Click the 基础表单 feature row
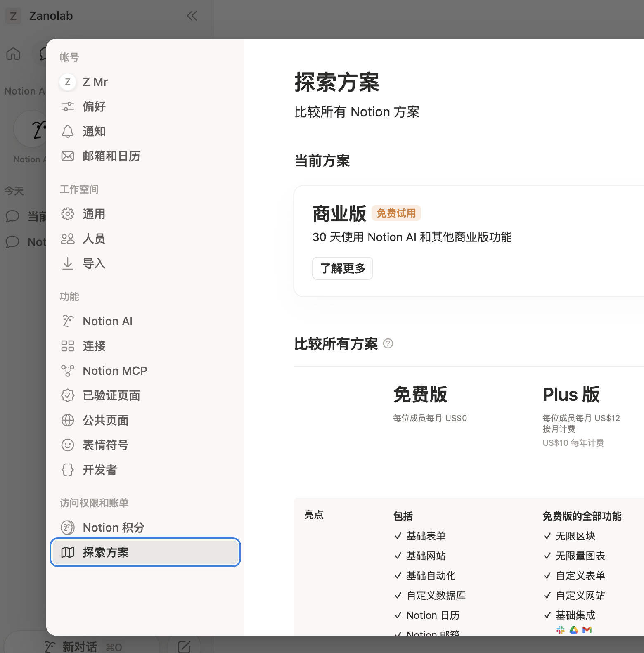Screen dimensions: 644x653 point(420,536)
